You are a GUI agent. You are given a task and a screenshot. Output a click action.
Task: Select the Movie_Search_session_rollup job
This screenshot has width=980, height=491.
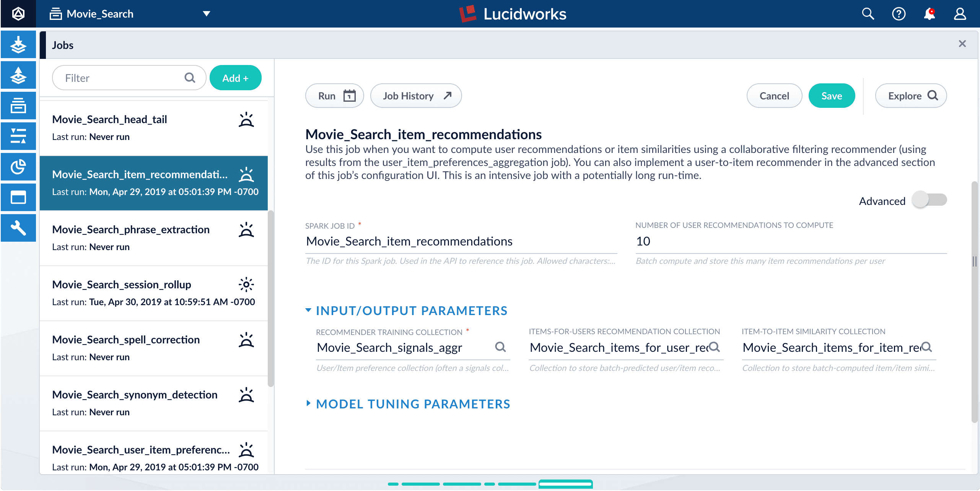coord(154,293)
